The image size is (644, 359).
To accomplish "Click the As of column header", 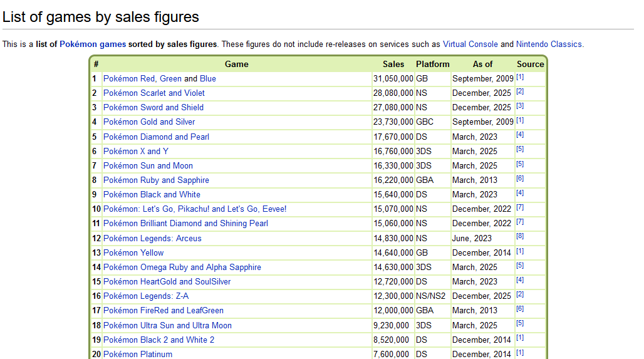I will [x=482, y=64].
